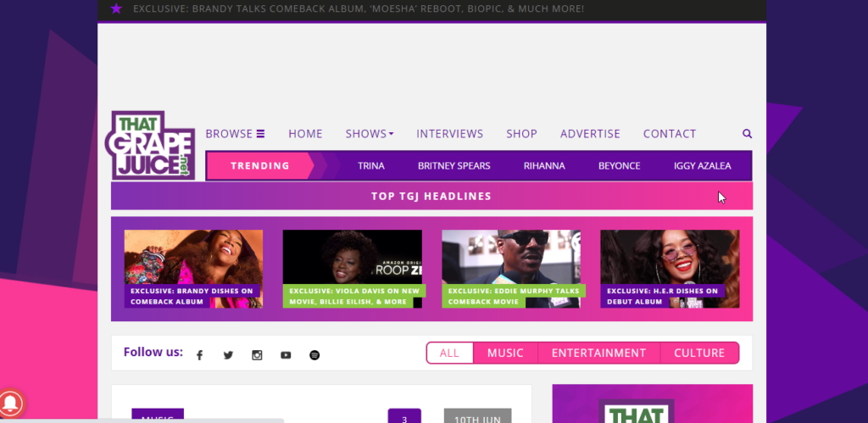The width and height of the screenshot is (868, 423).
Task: Open the Brandy comeback album story thumbnail
Action: [x=193, y=269]
